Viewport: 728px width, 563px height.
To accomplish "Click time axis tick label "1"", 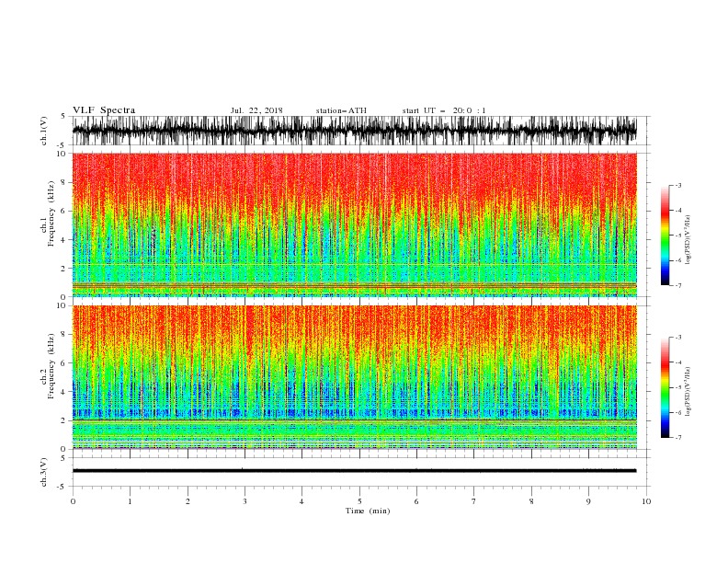I will pos(130,501).
